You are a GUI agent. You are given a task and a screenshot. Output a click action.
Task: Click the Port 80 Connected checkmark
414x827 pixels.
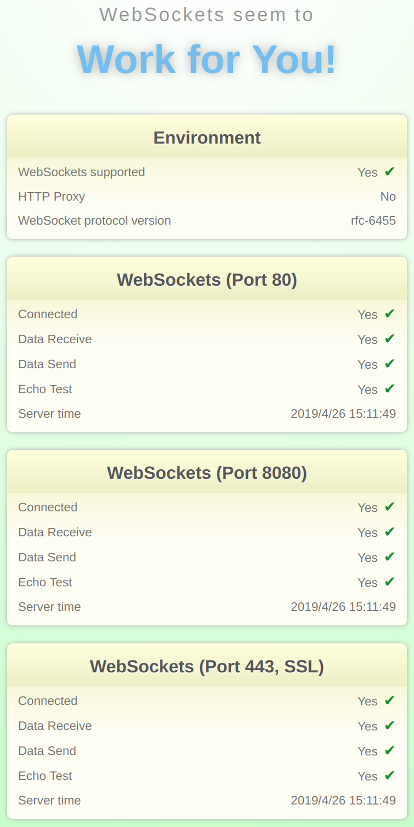(x=390, y=313)
